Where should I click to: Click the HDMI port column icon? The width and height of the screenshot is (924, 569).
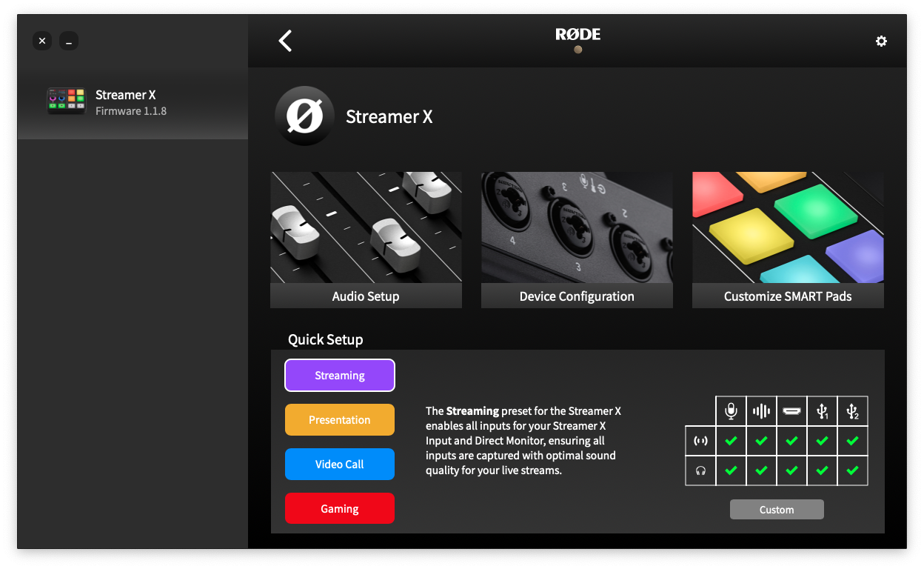click(x=791, y=411)
